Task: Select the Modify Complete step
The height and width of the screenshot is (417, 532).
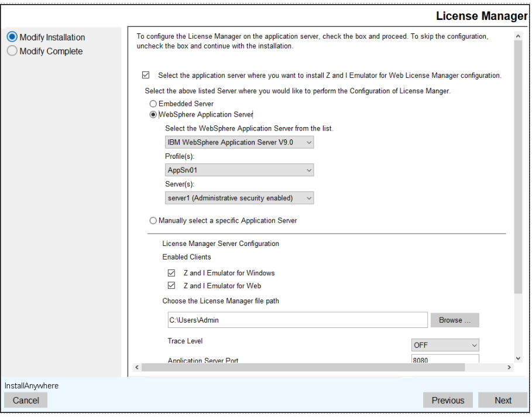Action: coord(12,51)
